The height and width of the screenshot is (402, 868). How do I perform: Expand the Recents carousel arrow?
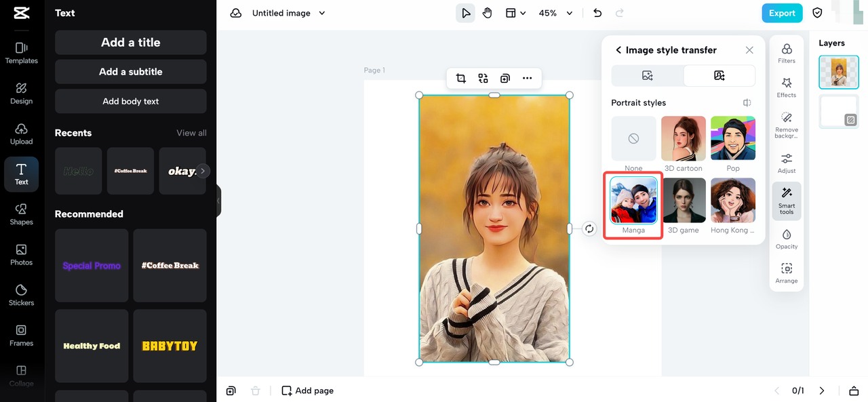pyautogui.click(x=203, y=171)
